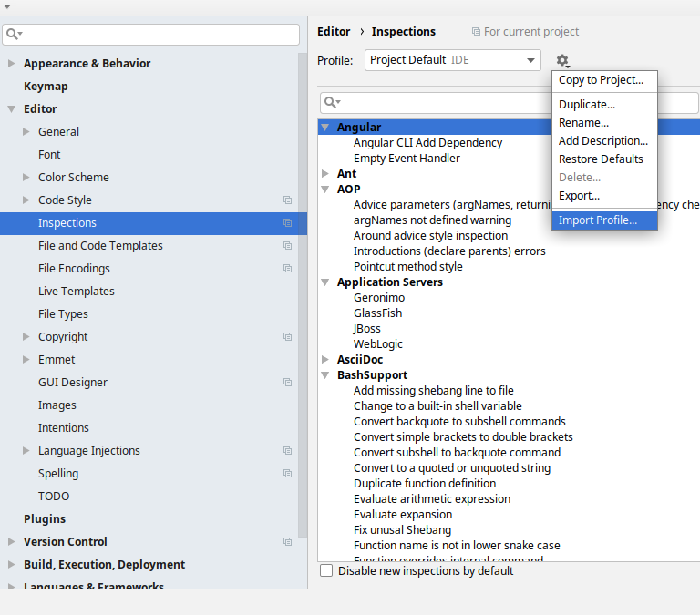Expand the Ant inspections group

[x=325, y=173]
